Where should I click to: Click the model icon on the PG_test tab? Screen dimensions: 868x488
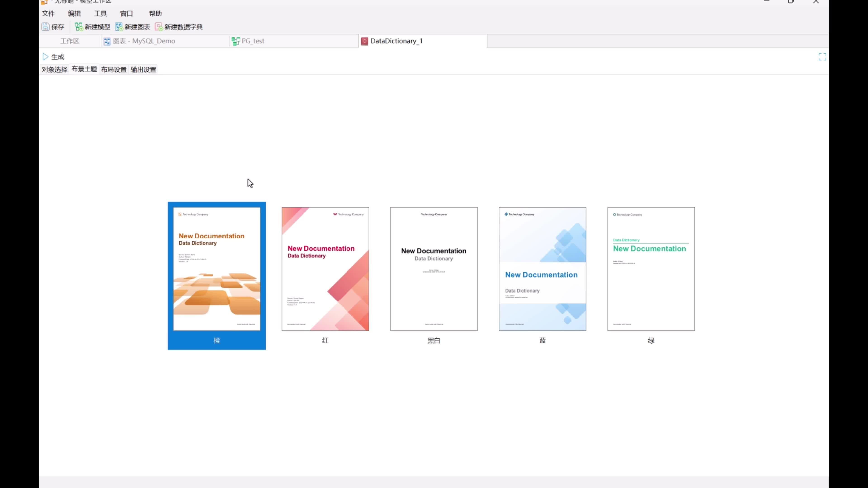pyautogui.click(x=236, y=41)
